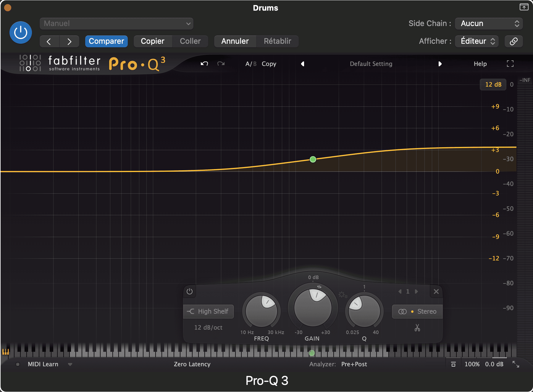The width and height of the screenshot is (533, 392).
Task: Click the FabFilter redo arrow icon
Action: (221, 64)
